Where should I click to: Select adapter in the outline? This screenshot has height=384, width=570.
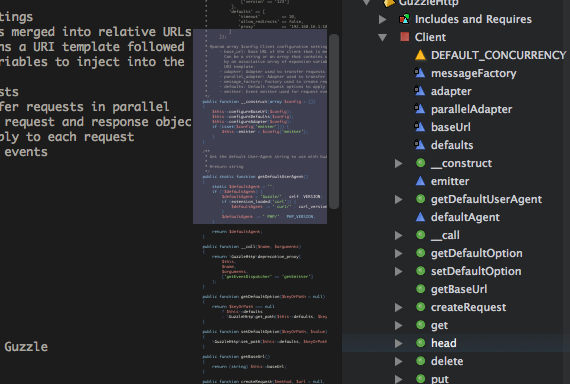tap(451, 91)
